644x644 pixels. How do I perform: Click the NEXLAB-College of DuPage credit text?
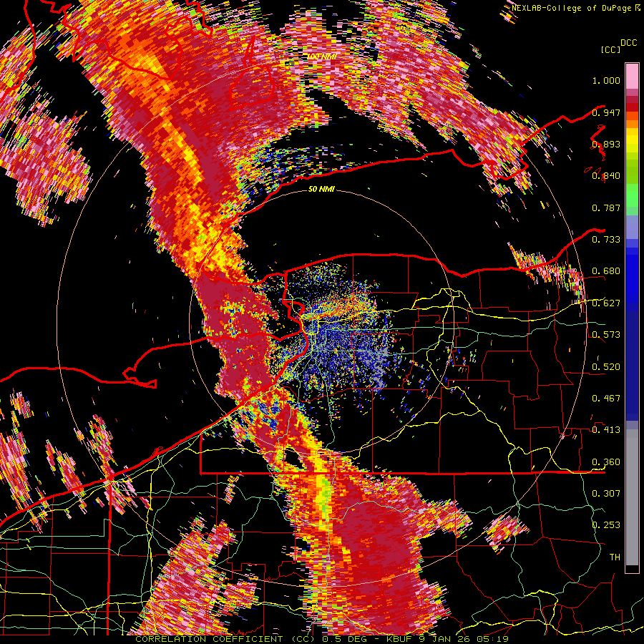pyautogui.click(x=572, y=8)
